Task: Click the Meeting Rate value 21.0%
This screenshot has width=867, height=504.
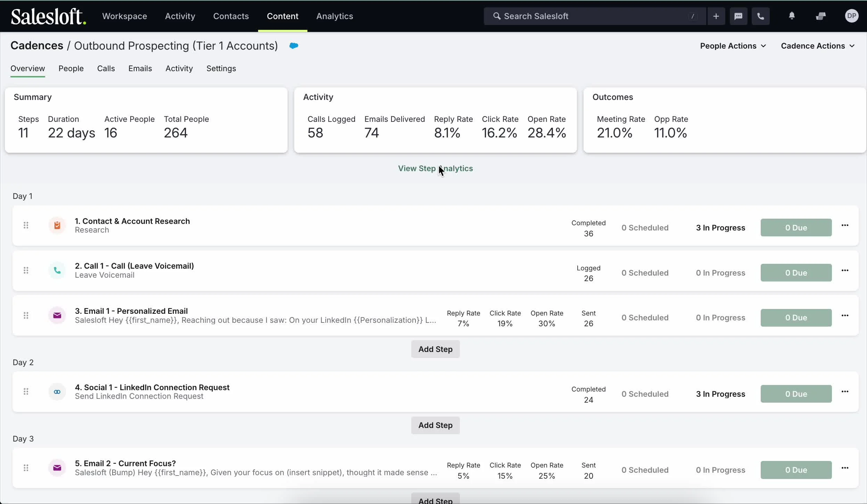Action: (x=614, y=133)
